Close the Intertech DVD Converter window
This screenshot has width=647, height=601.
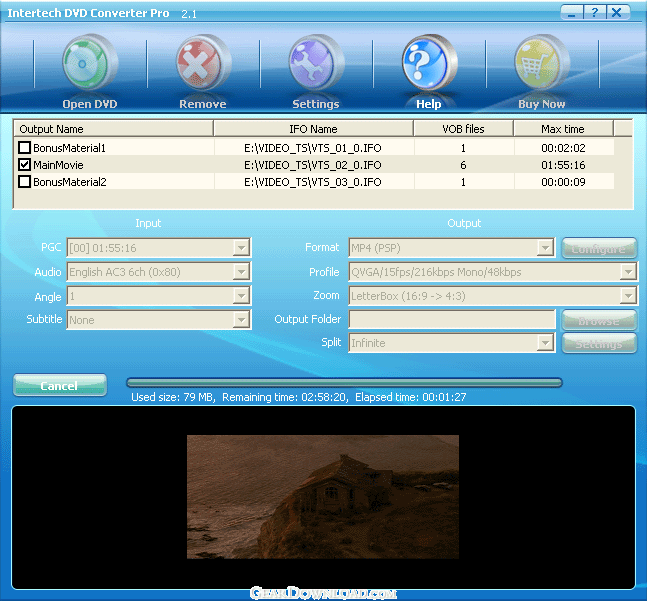tap(619, 13)
